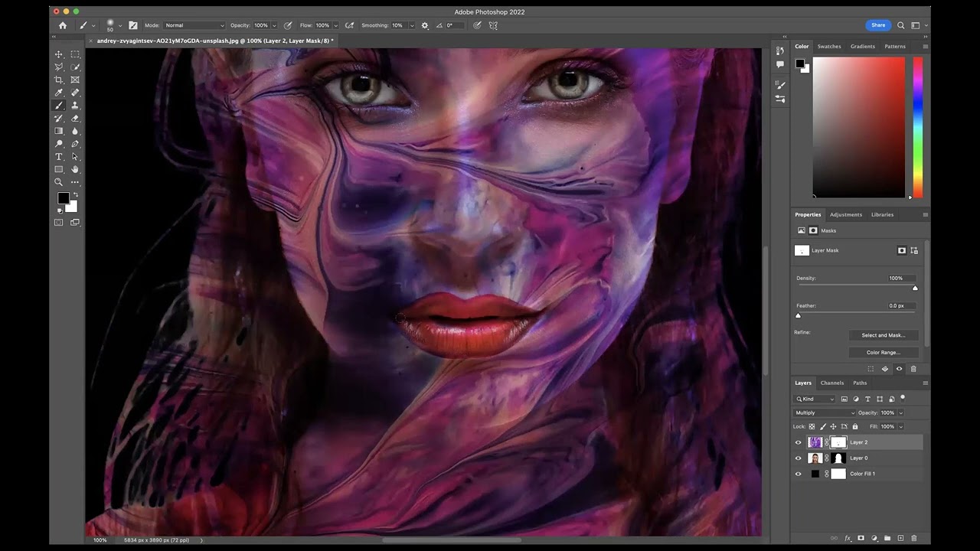Viewport: 980px width, 551px height.
Task: Click the Color Range button
Action: (884, 353)
